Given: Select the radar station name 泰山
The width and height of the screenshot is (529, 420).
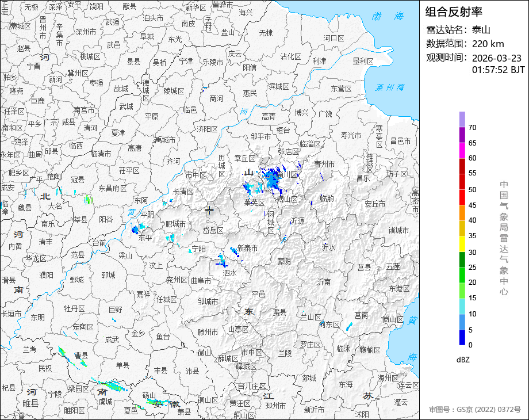Looking at the screenshot, I should pyautogui.click(x=481, y=30).
